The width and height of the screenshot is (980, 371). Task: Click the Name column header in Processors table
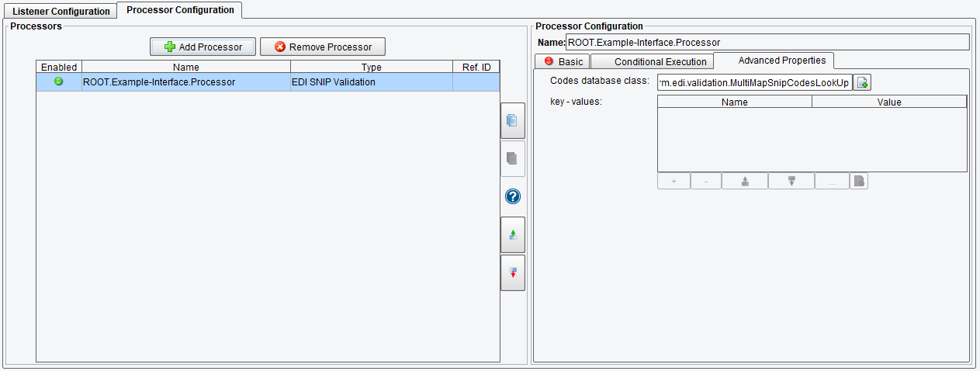pos(186,67)
